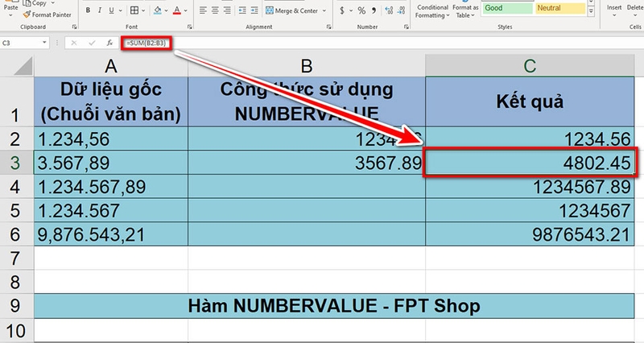Increase decimal places
The image size is (644, 343).
tap(389, 10)
